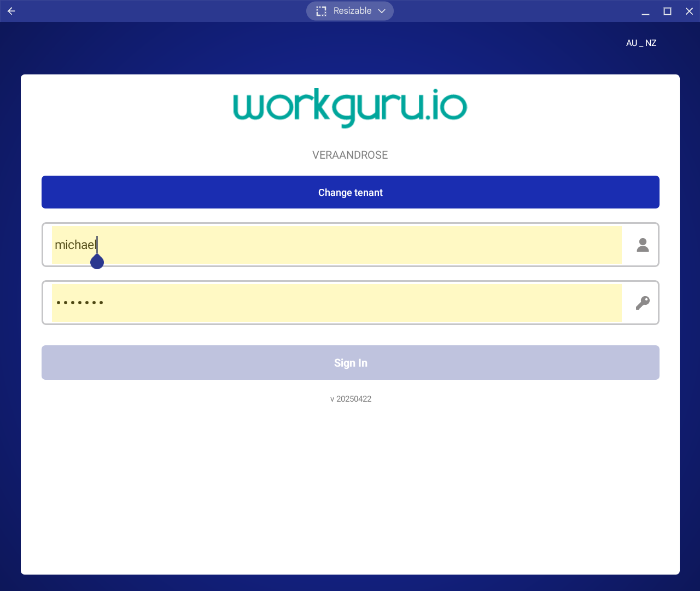Image resolution: width=700 pixels, height=591 pixels.
Task: Click the version text v 20250422
Action: [351, 399]
